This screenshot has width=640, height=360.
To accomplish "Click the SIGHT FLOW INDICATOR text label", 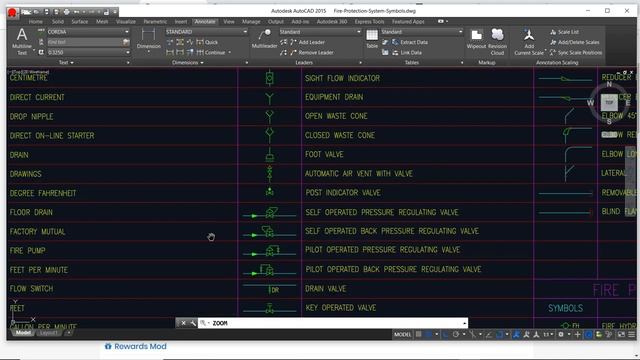I will tap(342, 78).
